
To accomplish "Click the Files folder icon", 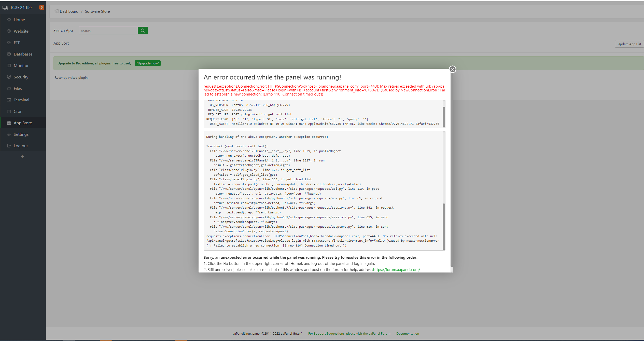I will coord(9,89).
